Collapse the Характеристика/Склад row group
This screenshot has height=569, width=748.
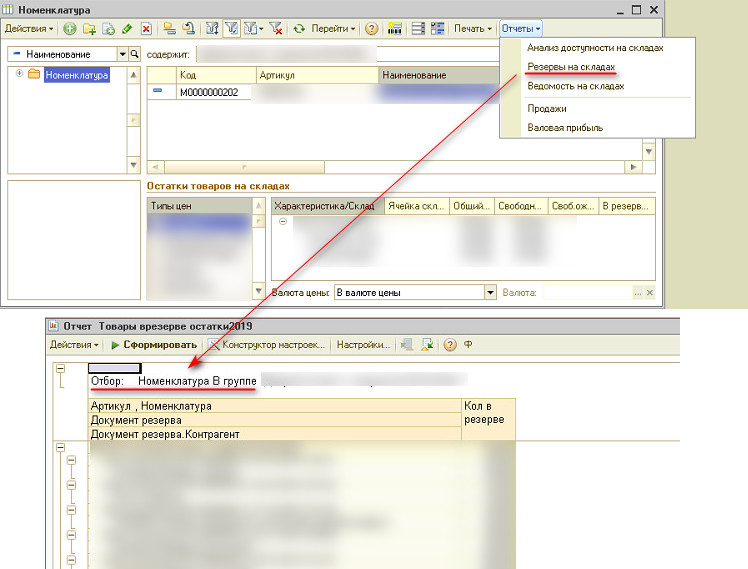pos(283,222)
